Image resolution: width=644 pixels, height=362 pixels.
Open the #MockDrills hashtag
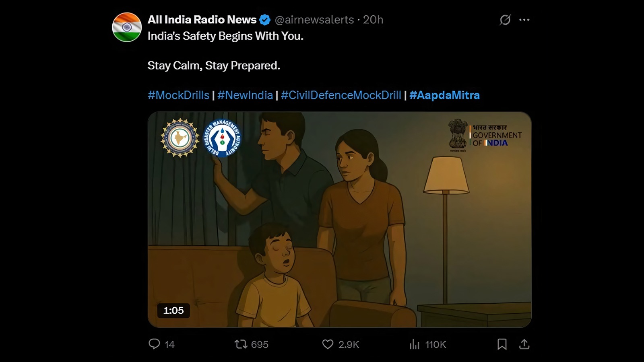click(x=178, y=95)
